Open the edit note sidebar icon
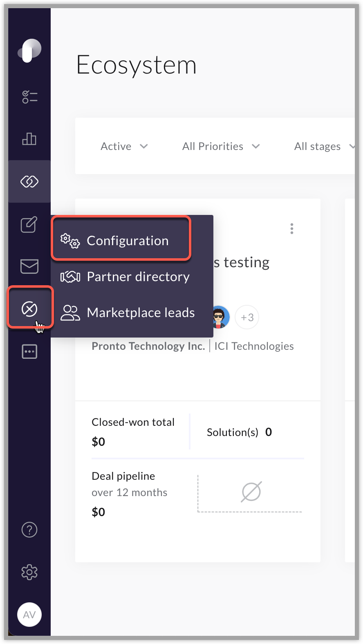 (x=29, y=224)
